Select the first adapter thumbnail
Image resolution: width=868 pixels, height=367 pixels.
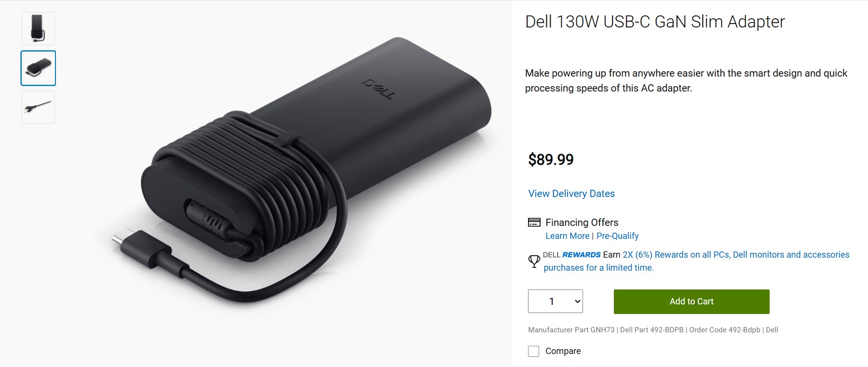[38, 28]
